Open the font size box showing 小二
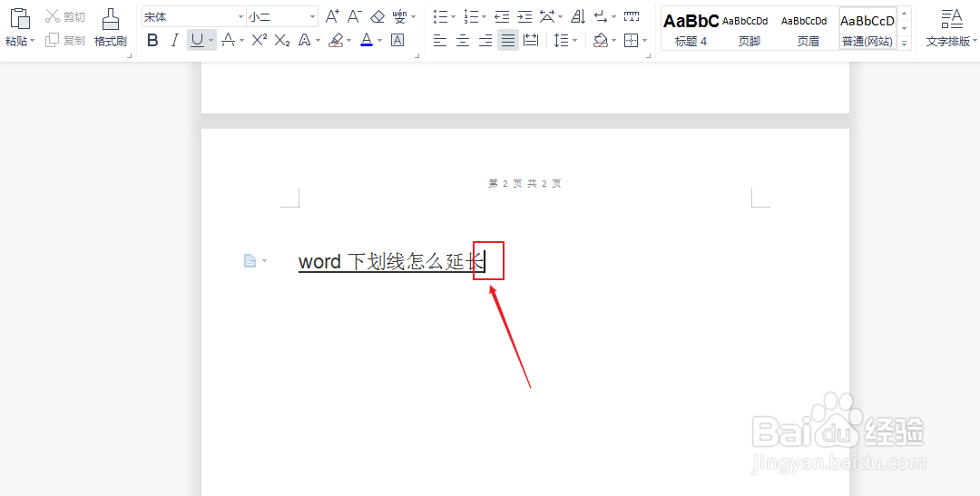 pos(282,17)
